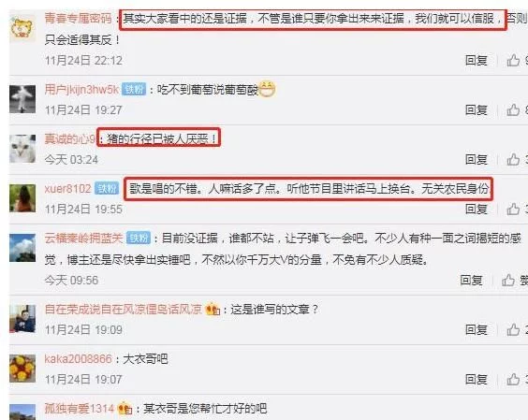Click the white cat avatar thumbnail
528x420 pixels.
pyautogui.click(x=22, y=149)
